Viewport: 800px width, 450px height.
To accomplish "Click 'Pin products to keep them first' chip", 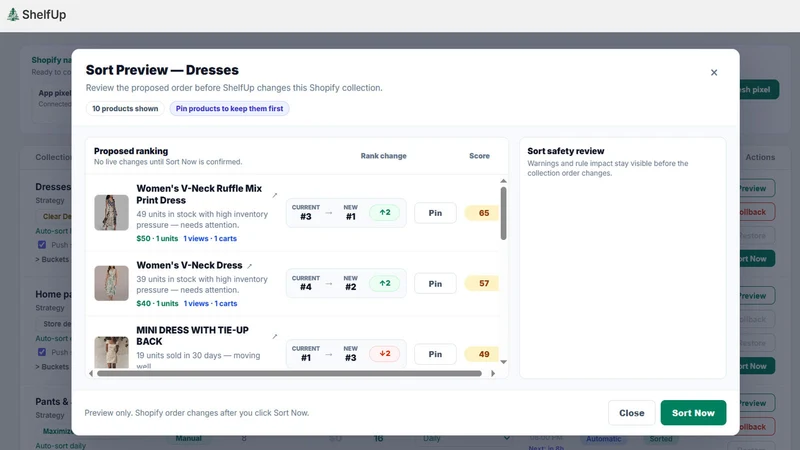I will coord(230,109).
